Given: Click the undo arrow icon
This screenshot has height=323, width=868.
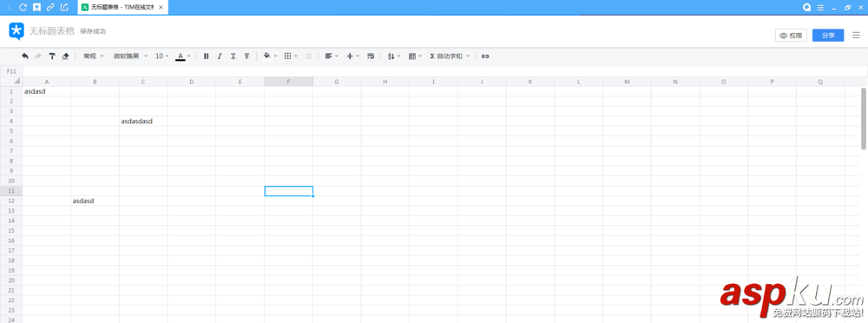Looking at the screenshot, I should pos(25,56).
